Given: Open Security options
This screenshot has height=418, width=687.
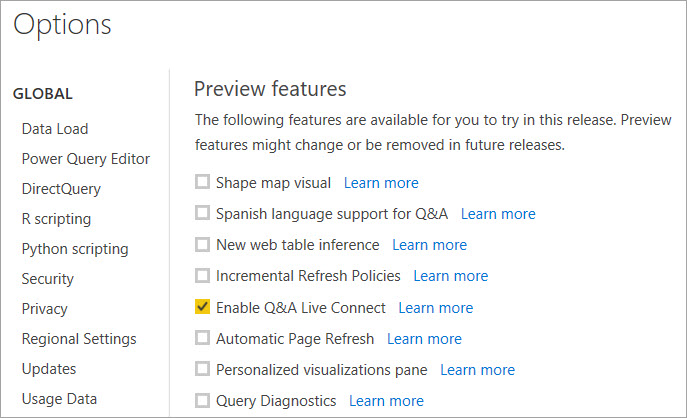Looking at the screenshot, I should click(48, 279).
